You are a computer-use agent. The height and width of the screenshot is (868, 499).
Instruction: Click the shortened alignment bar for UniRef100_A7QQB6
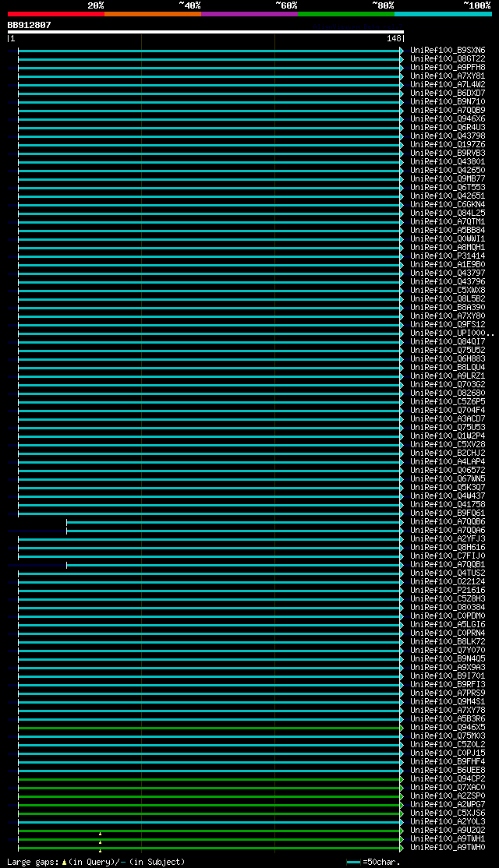pyautogui.click(x=235, y=522)
